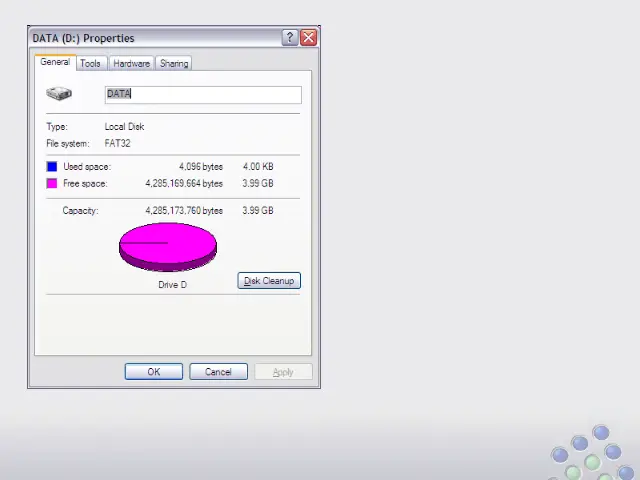Close the DATA (D:) Properties dialog
The height and width of the screenshot is (480, 640).
[x=308, y=38]
